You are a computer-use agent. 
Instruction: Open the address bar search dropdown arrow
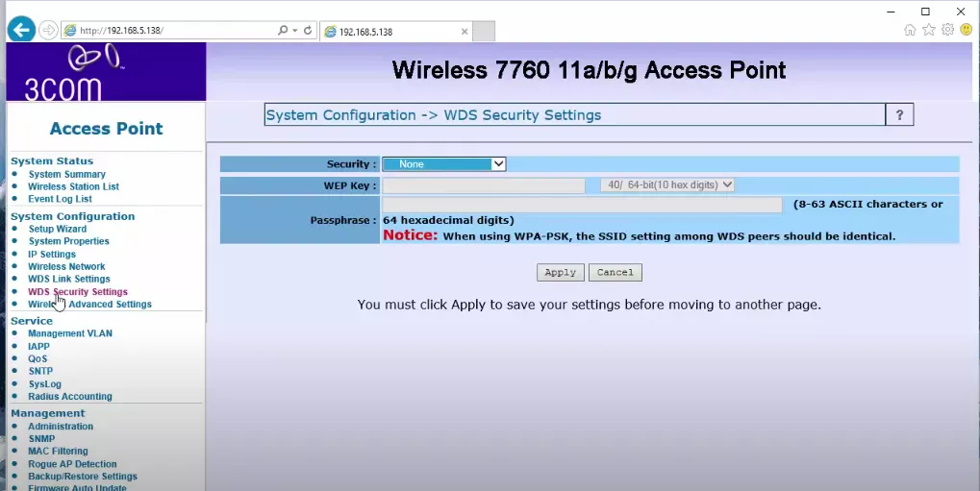pyautogui.click(x=295, y=30)
